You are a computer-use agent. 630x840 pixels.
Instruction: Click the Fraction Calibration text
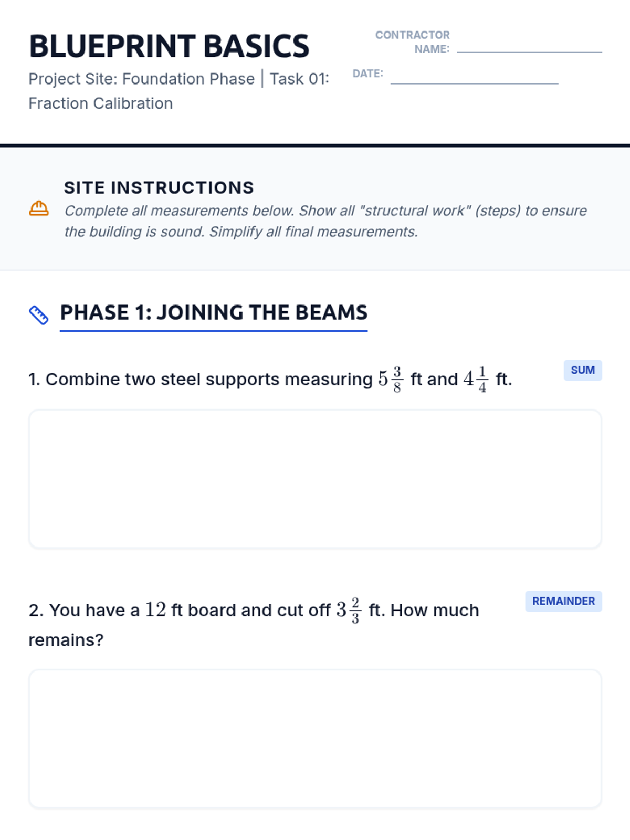[x=100, y=103]
